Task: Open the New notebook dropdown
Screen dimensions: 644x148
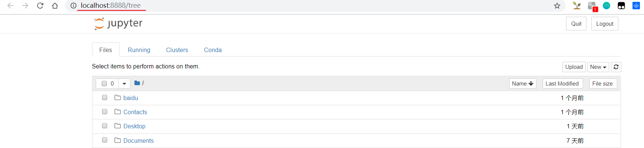Action: (598, 67)
